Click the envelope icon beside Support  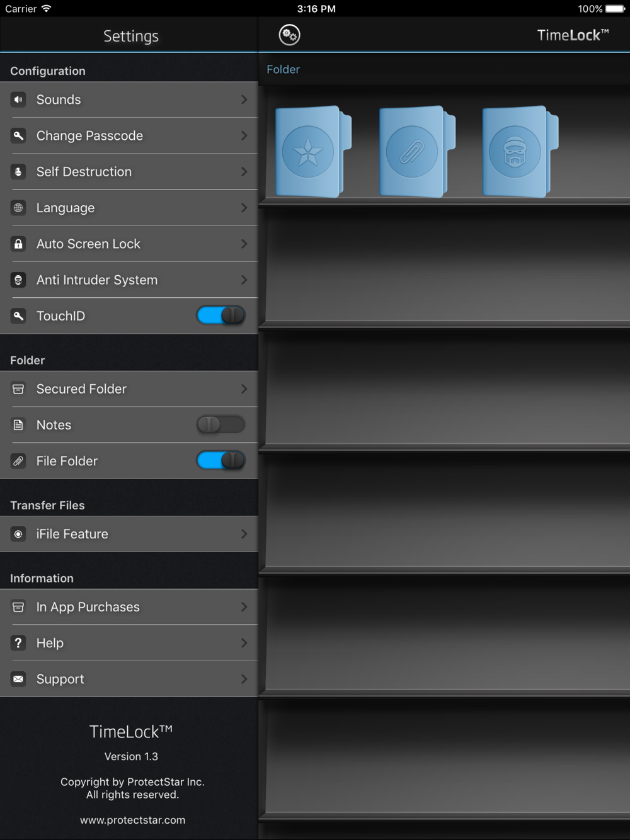18,679
